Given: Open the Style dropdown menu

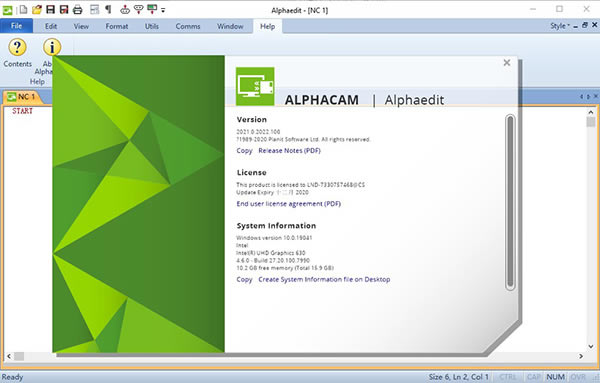Looking at the screenshot, I should coord(560,26).
